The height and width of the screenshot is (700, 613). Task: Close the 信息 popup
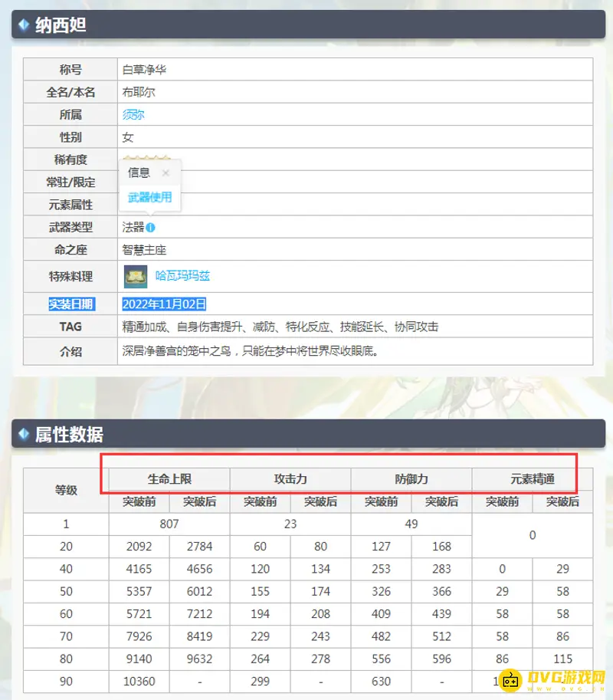(166, 173)
